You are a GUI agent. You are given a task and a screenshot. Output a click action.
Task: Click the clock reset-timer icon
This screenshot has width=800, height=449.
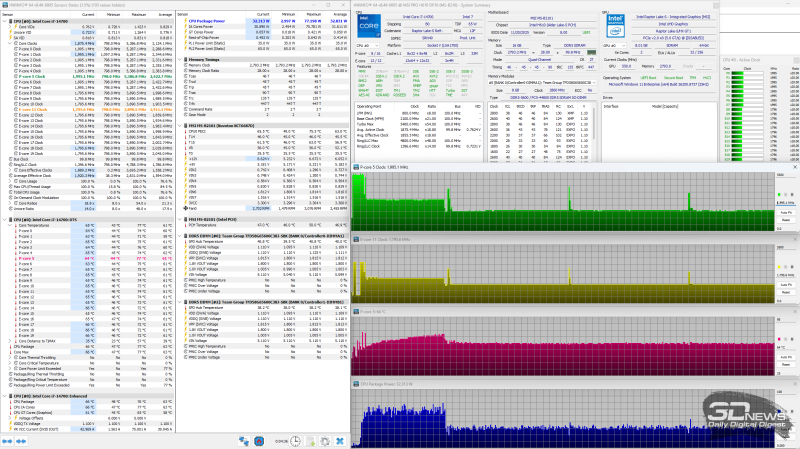pos(295,441)
